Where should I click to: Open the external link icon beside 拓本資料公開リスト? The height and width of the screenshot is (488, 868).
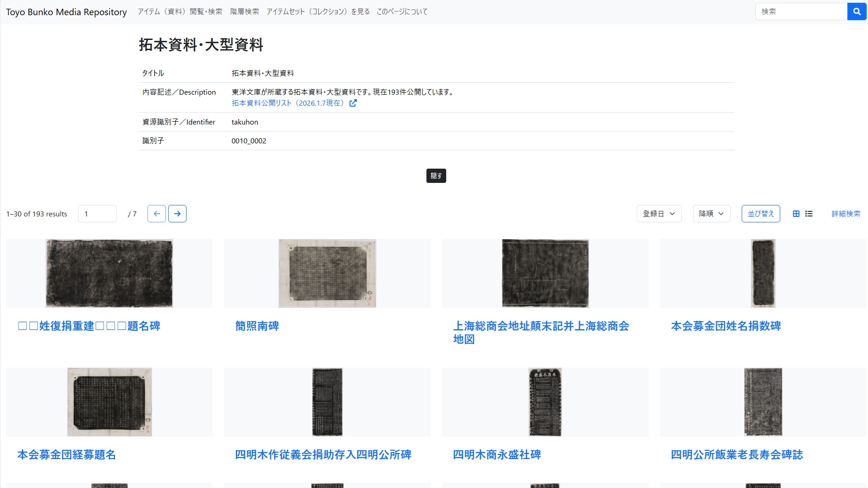(x=353, y=103)
